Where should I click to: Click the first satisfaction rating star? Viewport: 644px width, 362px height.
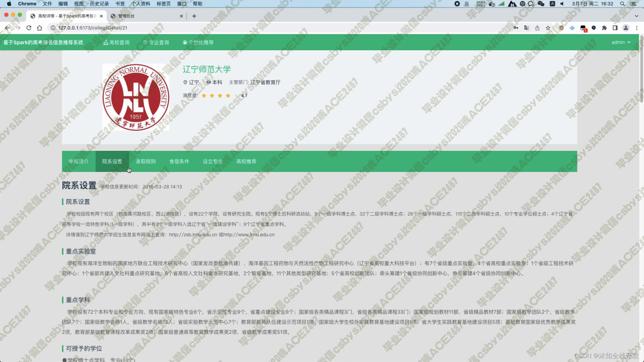point(204,96)
